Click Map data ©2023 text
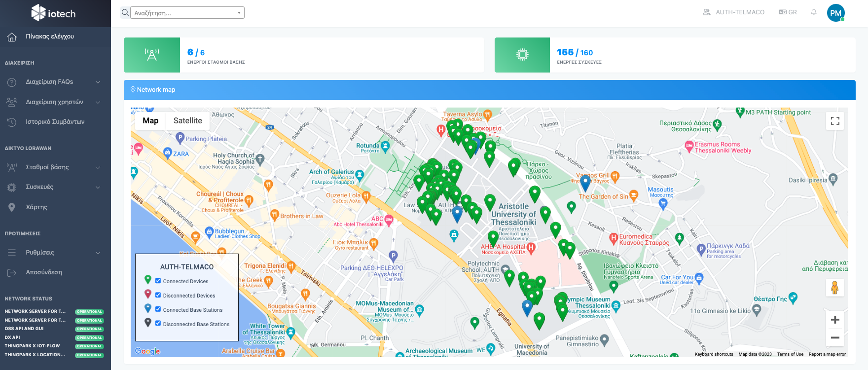Image resolution: width=868 pixels, height=370 pixels. (755, 354)
